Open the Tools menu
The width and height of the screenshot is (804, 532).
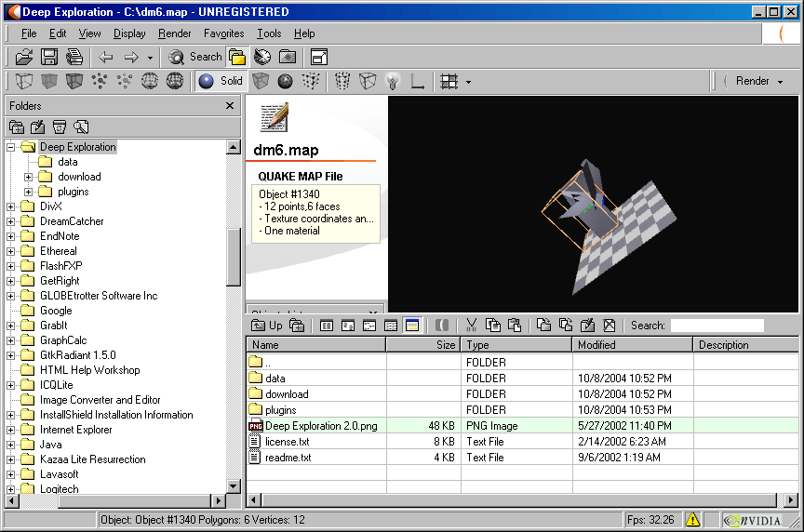coord(269,33)
